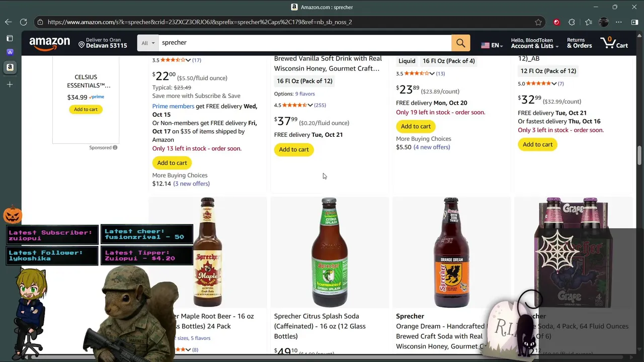Select the Amazon vertical tab icon

coord(10,67)
